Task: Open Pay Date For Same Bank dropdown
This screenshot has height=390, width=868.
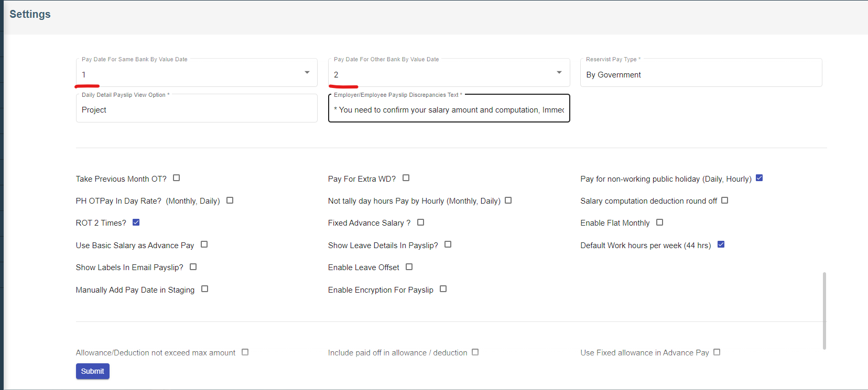Action: tap(196, 74)
